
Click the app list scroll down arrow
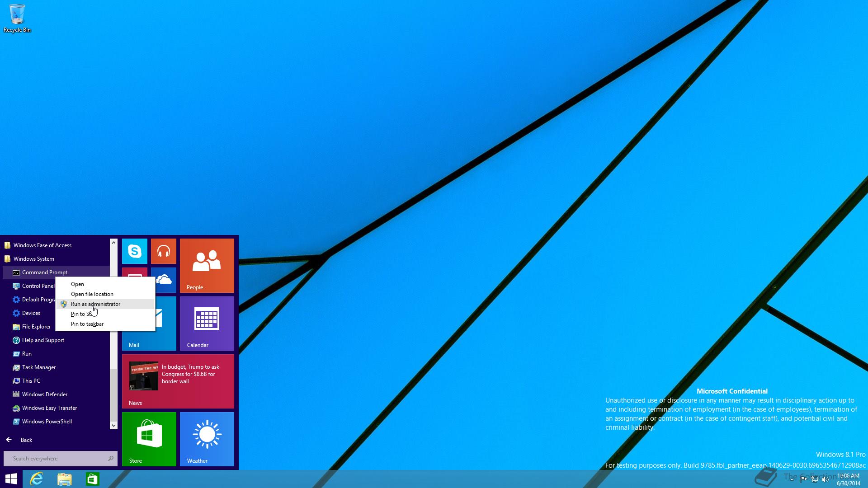[113, 425]
